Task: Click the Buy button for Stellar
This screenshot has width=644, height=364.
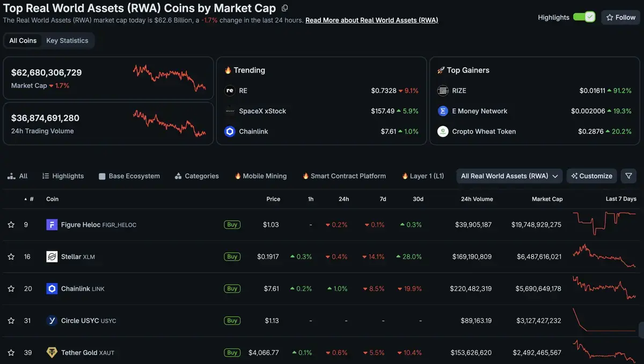Action: (232, 257)
